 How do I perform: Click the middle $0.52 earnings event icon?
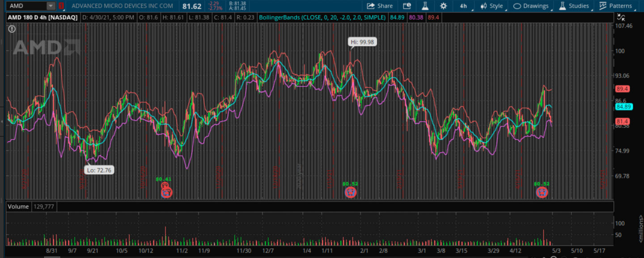click(x=351, y=192)
